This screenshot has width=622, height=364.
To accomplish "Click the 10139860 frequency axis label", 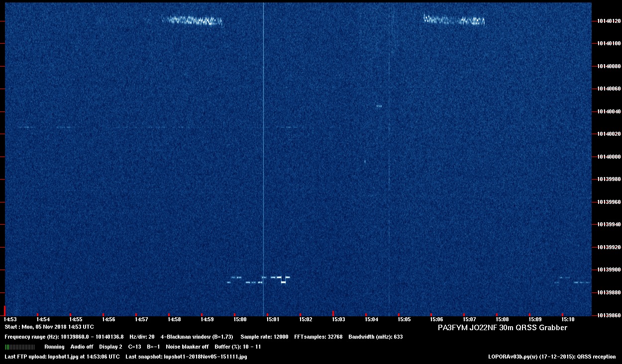I will [609, 315].
